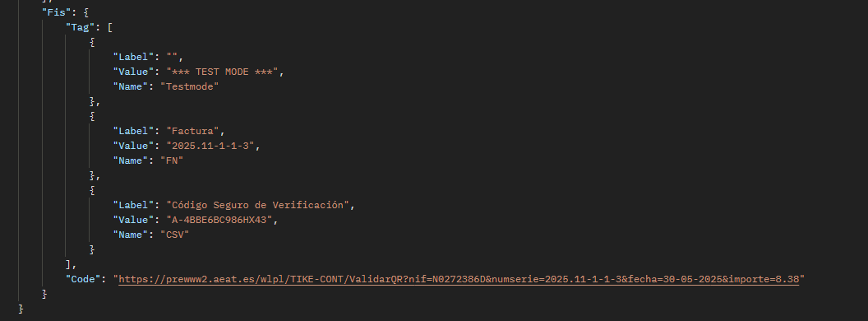The image size is (868, 321).
Task: Click the opening bracket after "Tag"
Action: pyautogui.click(x=110, y=26)
